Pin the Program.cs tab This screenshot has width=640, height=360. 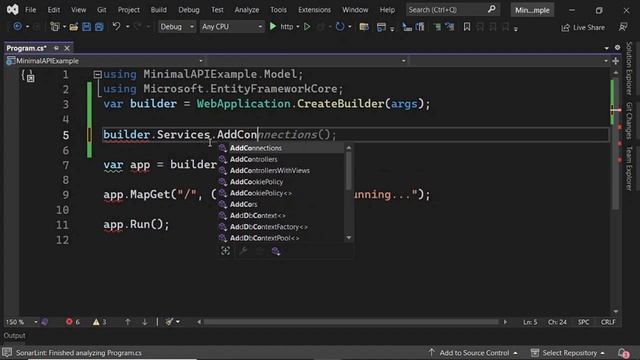click(56, 48)
